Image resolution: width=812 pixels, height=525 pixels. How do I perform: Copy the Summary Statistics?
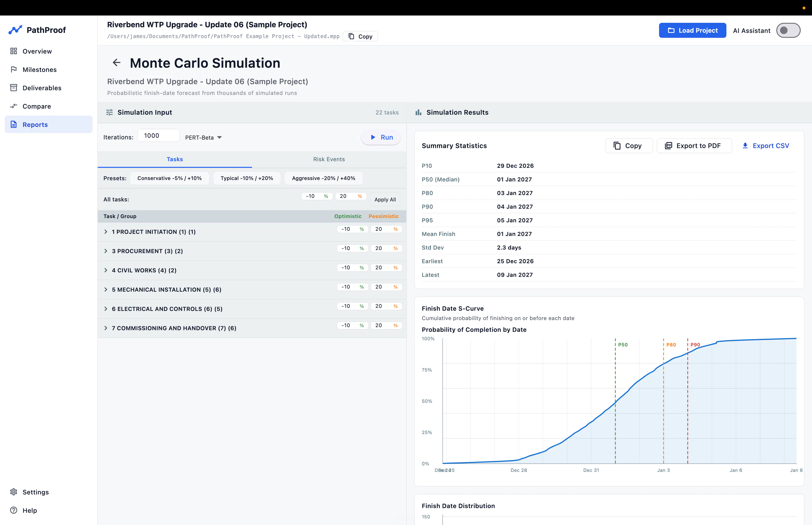[x=629, y=145]
